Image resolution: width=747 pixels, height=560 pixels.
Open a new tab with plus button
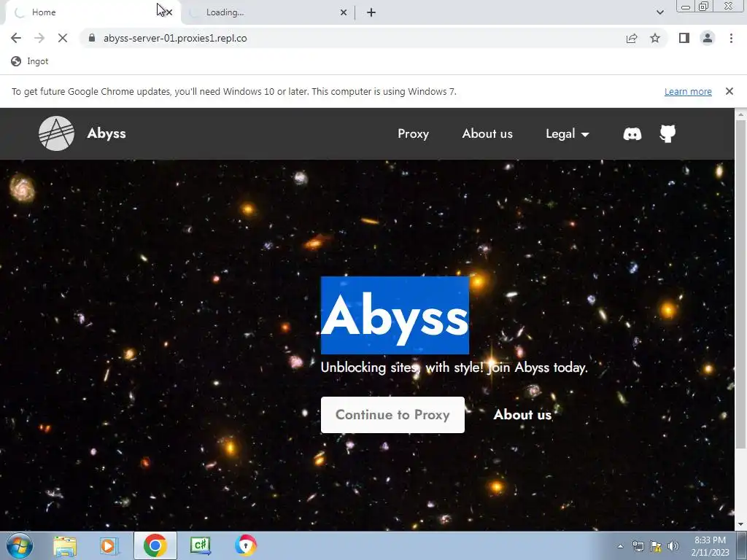pyautogui.click(x=371, y=12)
